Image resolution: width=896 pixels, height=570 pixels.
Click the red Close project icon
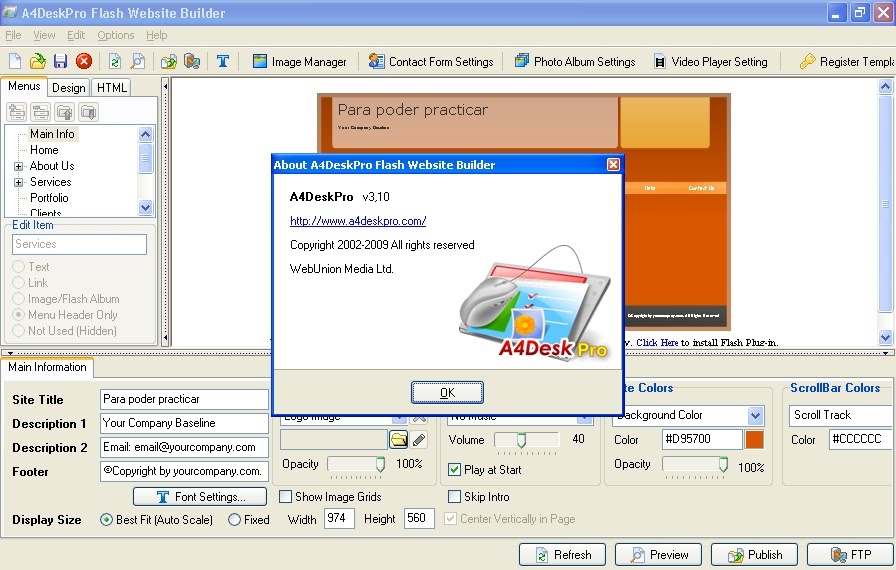83,61
